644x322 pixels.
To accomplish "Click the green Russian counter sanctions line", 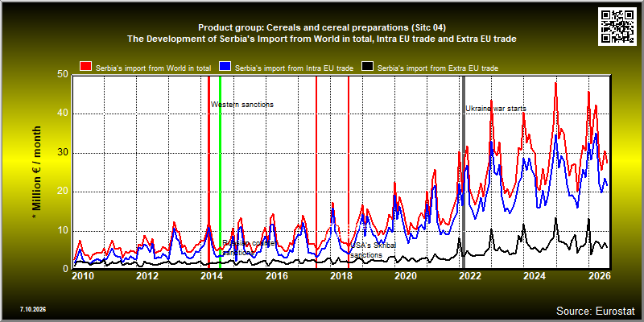I will pyautogui.click(x=220, y=164).
